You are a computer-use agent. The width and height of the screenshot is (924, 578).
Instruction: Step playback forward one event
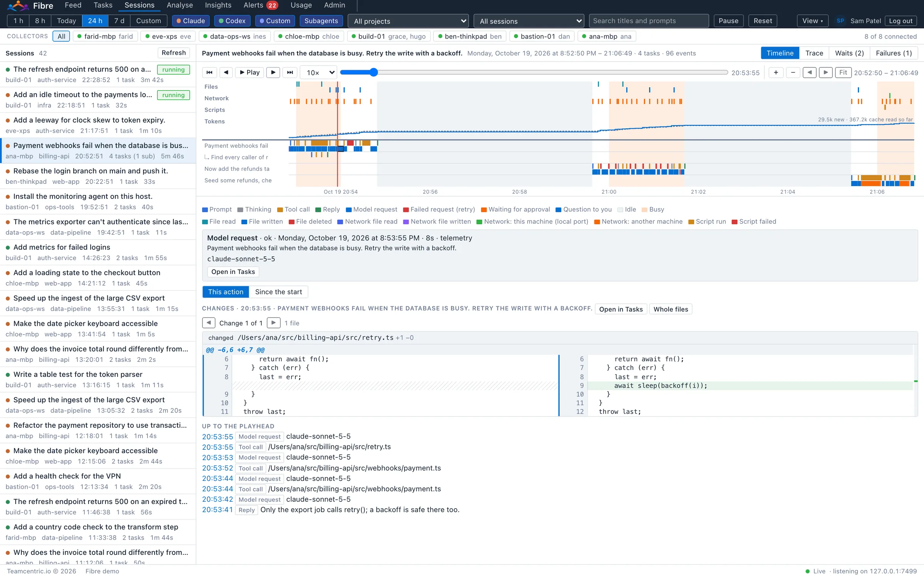273,72
